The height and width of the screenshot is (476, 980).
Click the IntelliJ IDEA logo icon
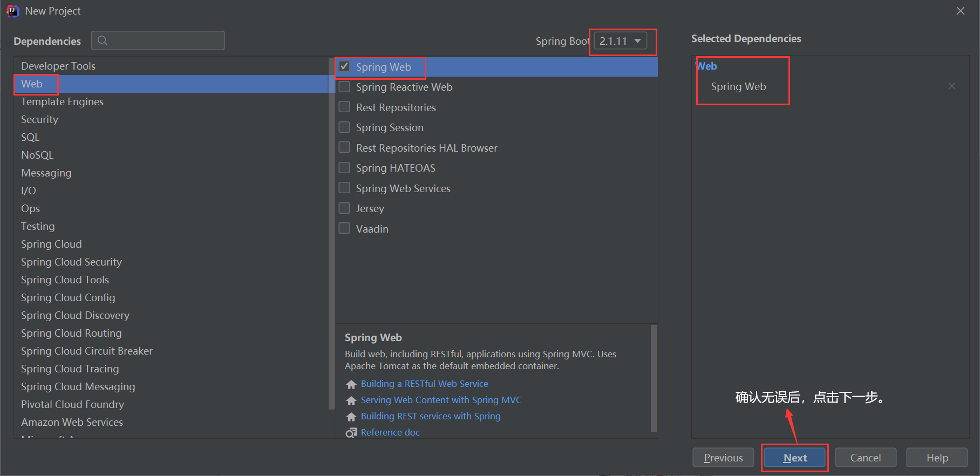[x=12, y=11]
